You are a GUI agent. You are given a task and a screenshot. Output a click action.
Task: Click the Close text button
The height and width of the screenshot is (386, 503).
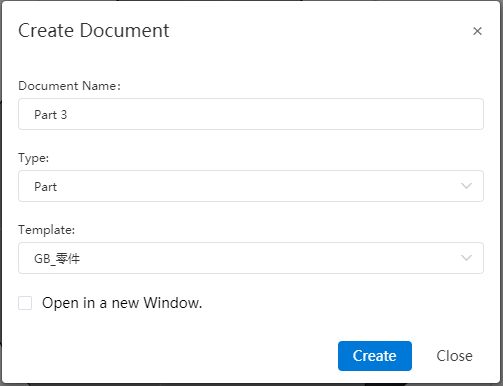pos(454,356)
